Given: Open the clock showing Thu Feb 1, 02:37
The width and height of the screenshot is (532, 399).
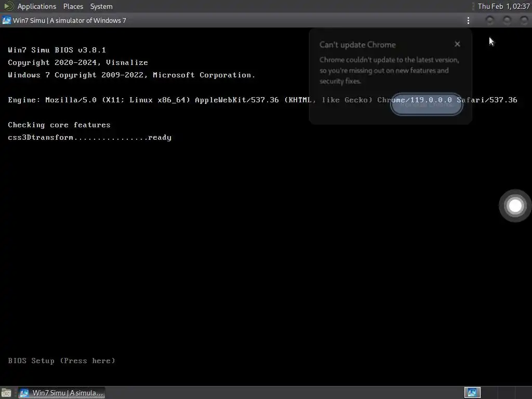Looking at the screenshot, I should 503,6.
